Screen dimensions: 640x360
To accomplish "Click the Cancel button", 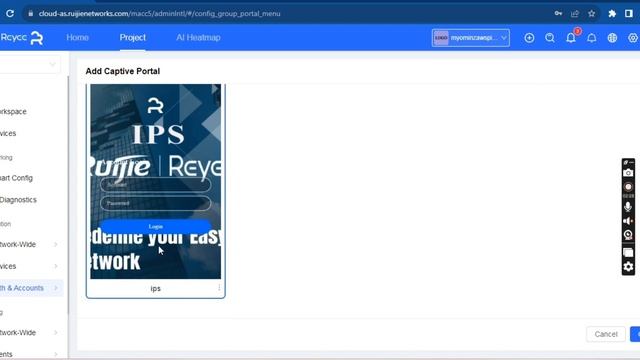I will coord(606,334).
